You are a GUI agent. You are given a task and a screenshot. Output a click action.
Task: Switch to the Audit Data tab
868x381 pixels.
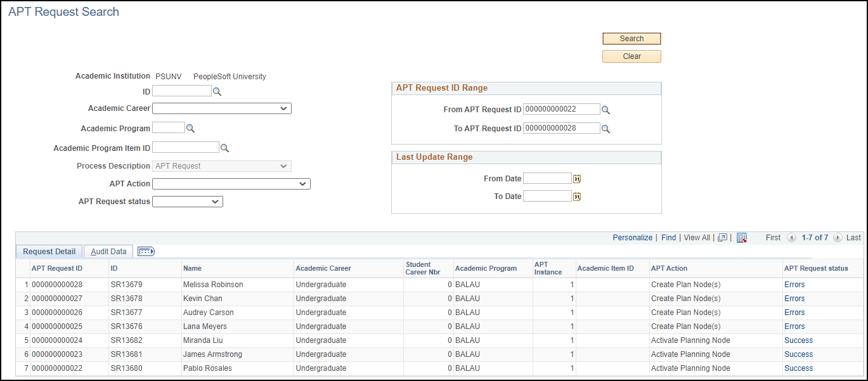[108, 251]
